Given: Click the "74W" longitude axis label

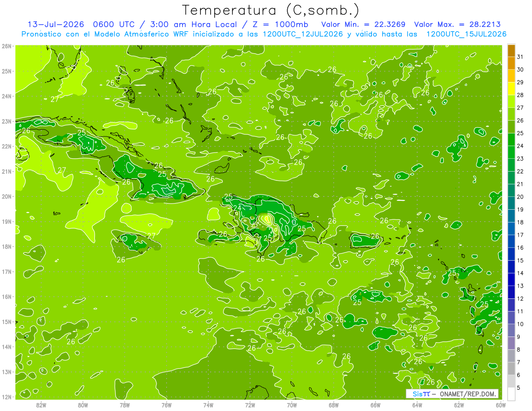Looking at the screenshot, I should (x=208, y=405).
